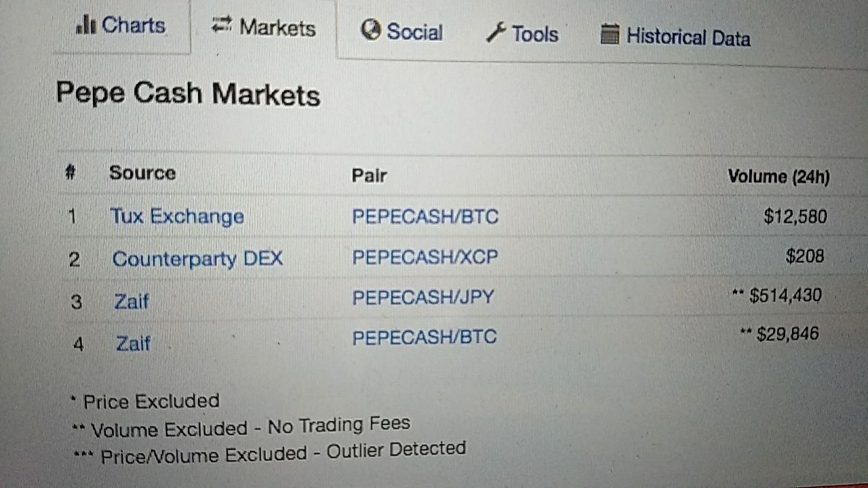Open the PEPECASH/JPY pair link
Image resolution: width=868 pixels, height=488 pixels.
(423, 297)
